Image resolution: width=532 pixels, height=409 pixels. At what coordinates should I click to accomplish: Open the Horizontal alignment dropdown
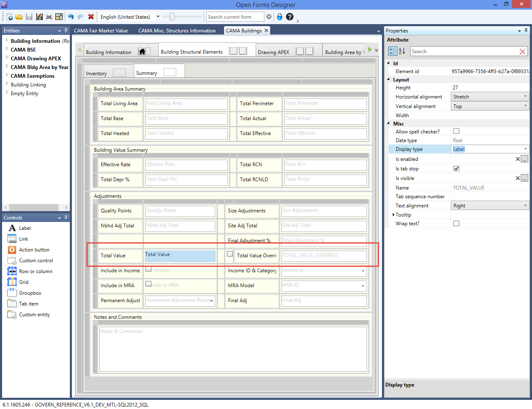click(x=525, y=96)
